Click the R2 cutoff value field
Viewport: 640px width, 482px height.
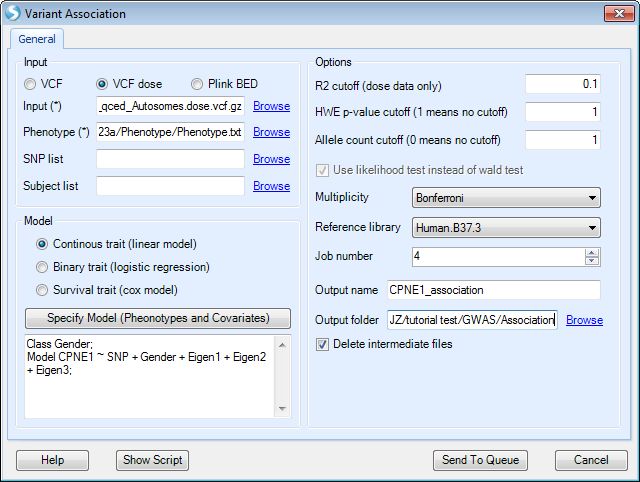[563, 84]
